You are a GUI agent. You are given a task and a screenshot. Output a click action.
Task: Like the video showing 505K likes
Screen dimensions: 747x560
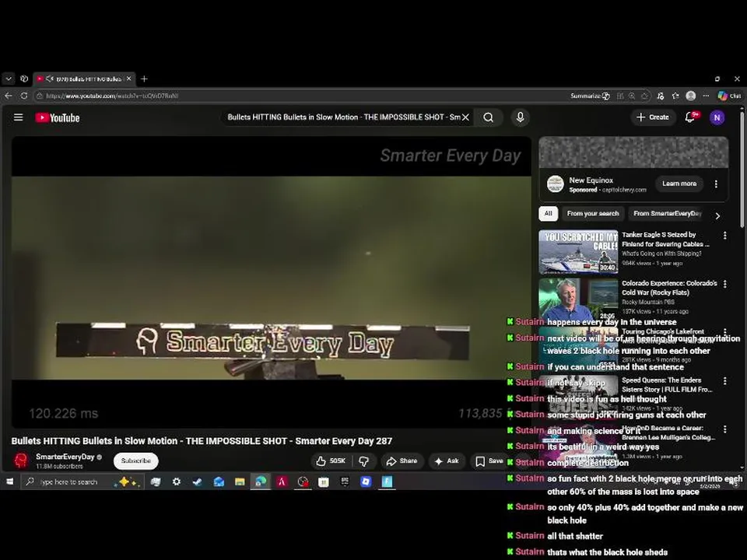[x=331, y=460]
